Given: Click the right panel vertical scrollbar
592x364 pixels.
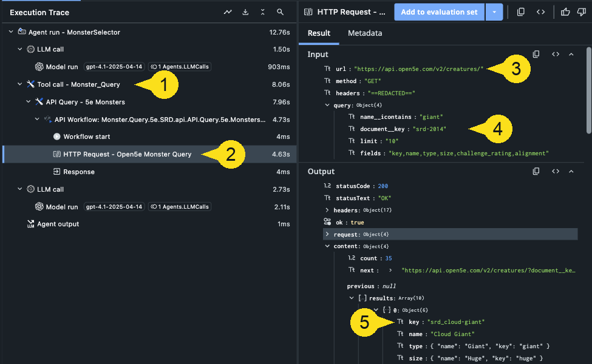Looking at the screenshot, I should [589, 90].
